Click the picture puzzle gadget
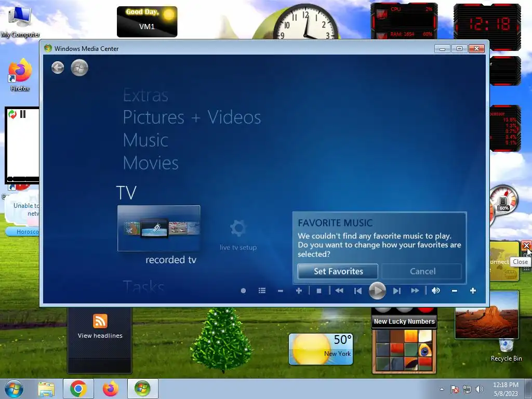Screen dimensions: 532x399 click(x=404, y=351)
